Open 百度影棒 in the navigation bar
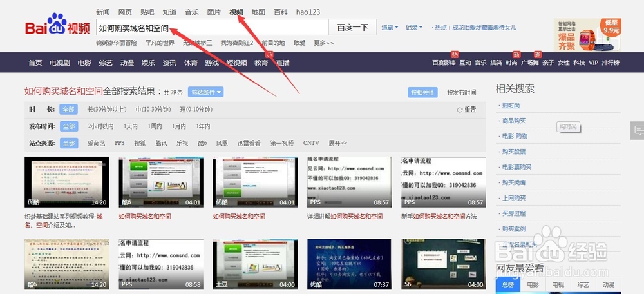This screenshot has width=644, height=294. tap(444, 63)
